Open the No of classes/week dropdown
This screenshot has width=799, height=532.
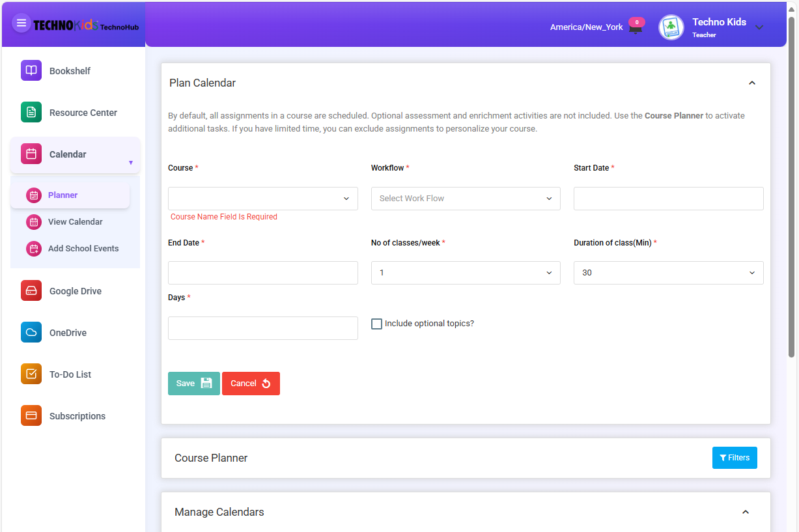pos(465,272)
